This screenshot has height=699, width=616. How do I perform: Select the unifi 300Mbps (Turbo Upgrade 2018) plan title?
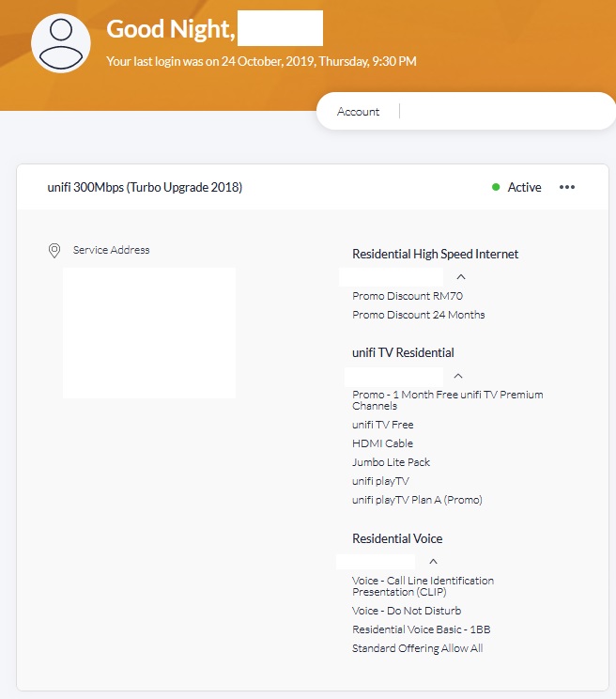pyautogui.click(x=145, y=187)
